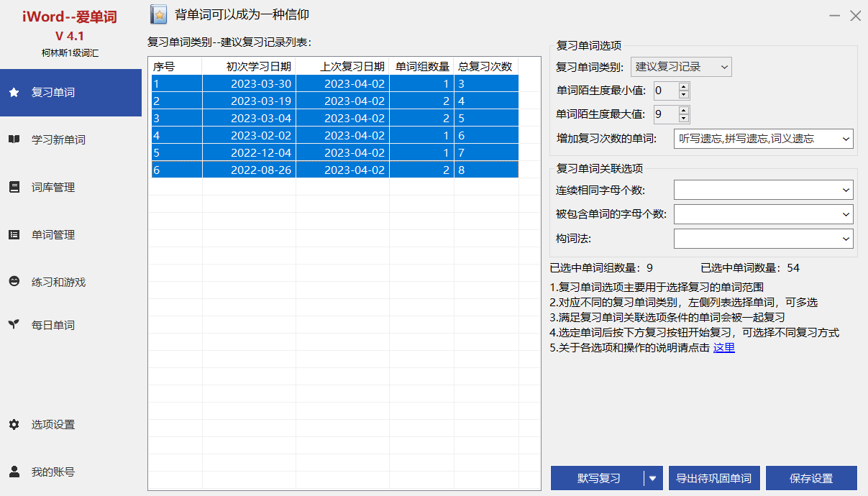Open the 复习单词类别 dropdown

pos(680,68)
